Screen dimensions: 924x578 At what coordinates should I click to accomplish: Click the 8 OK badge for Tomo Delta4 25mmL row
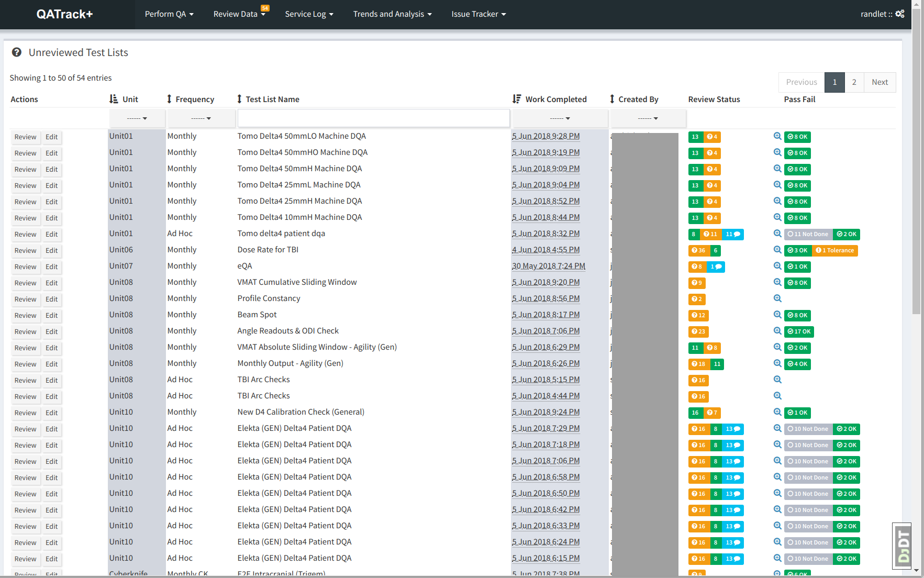click(x=797, y=185)
